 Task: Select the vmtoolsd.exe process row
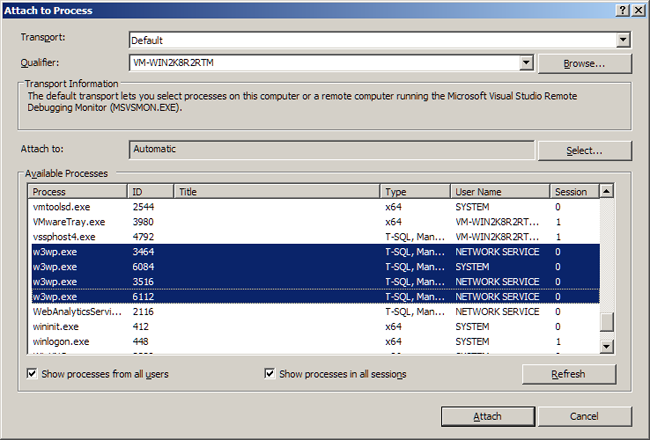click(60, 206)
